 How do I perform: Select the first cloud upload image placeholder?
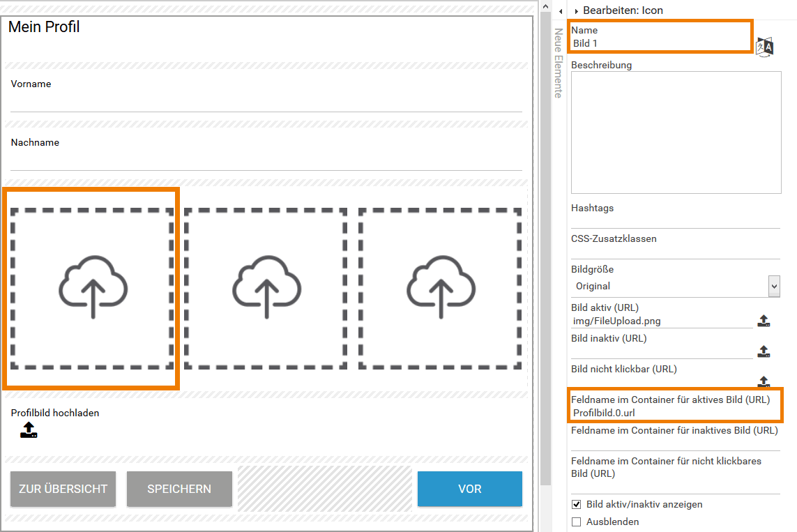92,288
